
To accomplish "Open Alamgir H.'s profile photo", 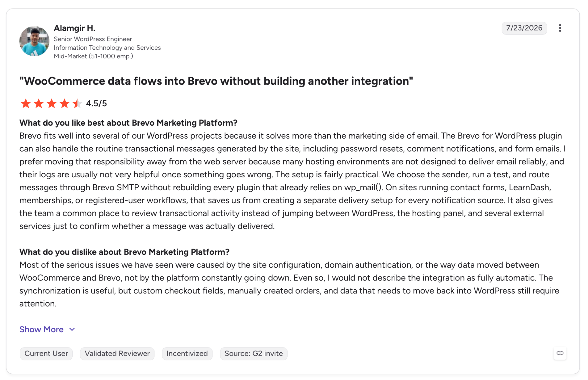I will [34, 41].
